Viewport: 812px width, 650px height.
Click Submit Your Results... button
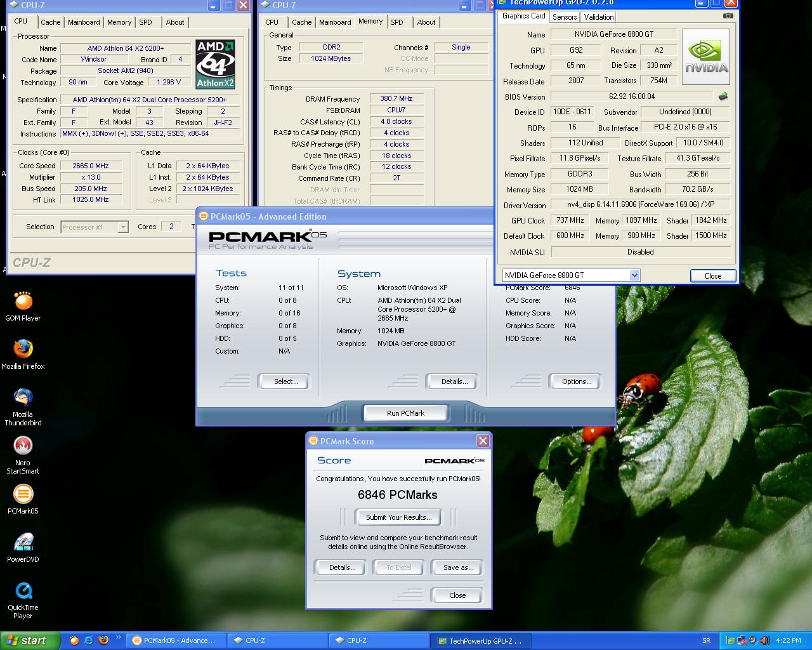398,517
